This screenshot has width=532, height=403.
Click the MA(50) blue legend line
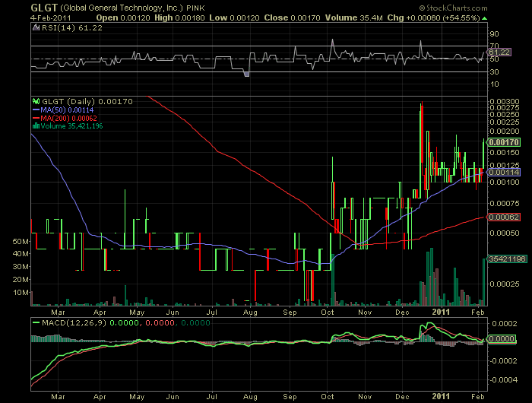click(36, 110)
